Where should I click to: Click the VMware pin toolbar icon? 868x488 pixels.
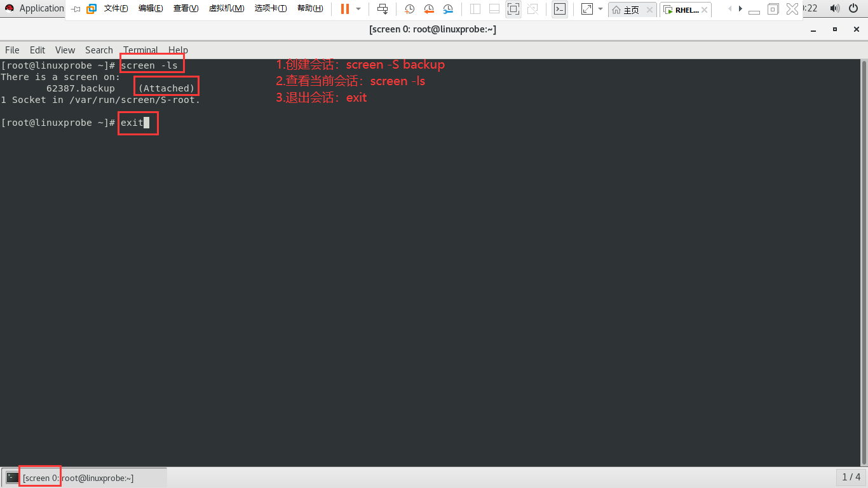[76, 9]
